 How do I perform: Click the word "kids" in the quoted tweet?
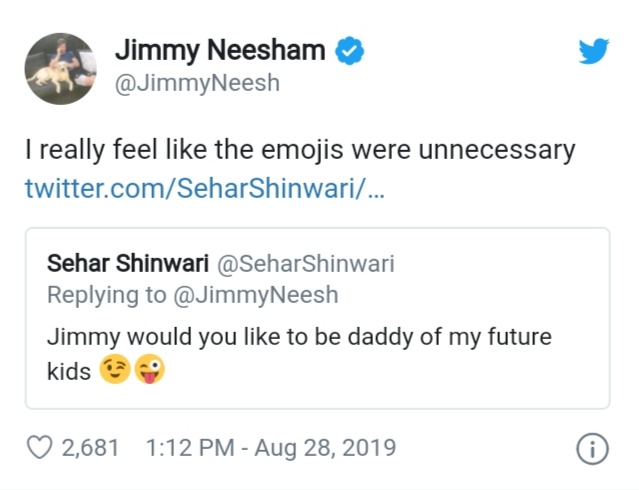click(x=69, y=372)
